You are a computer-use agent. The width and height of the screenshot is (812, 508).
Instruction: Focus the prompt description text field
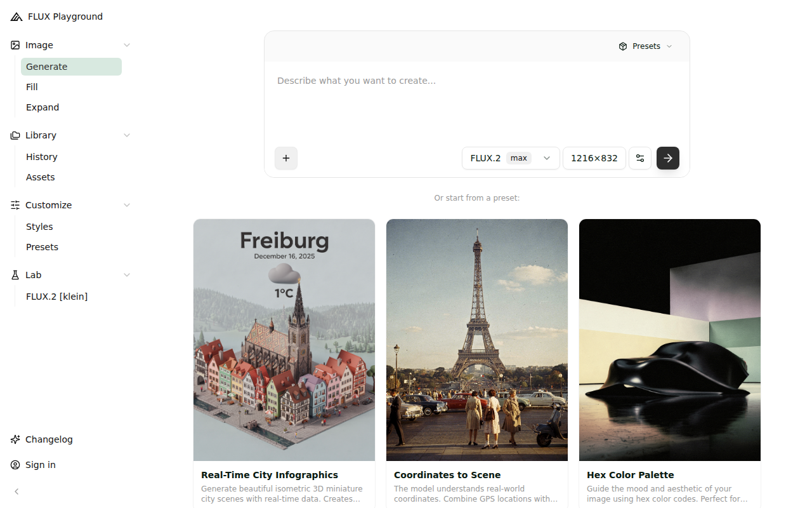pos(477,102)
